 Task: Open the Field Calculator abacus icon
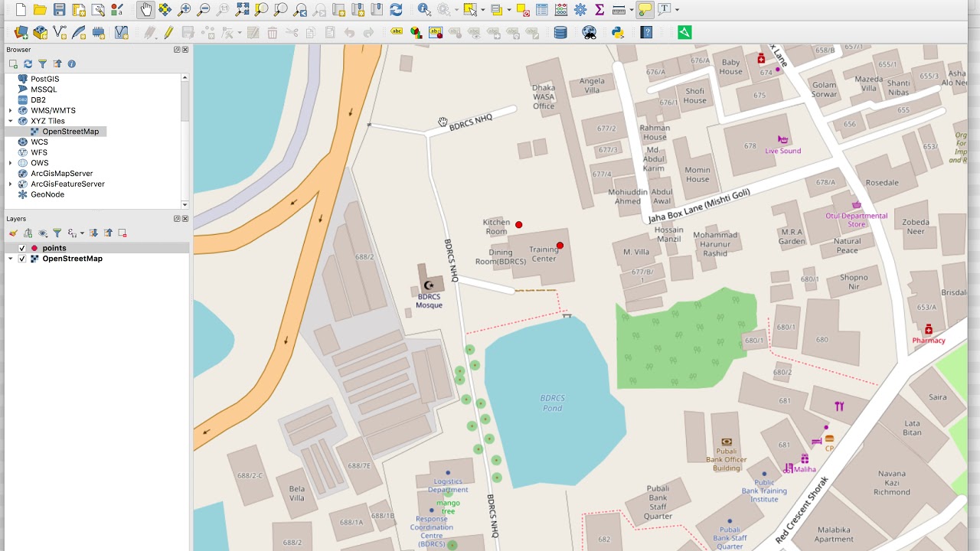click(x=561, y=10)
